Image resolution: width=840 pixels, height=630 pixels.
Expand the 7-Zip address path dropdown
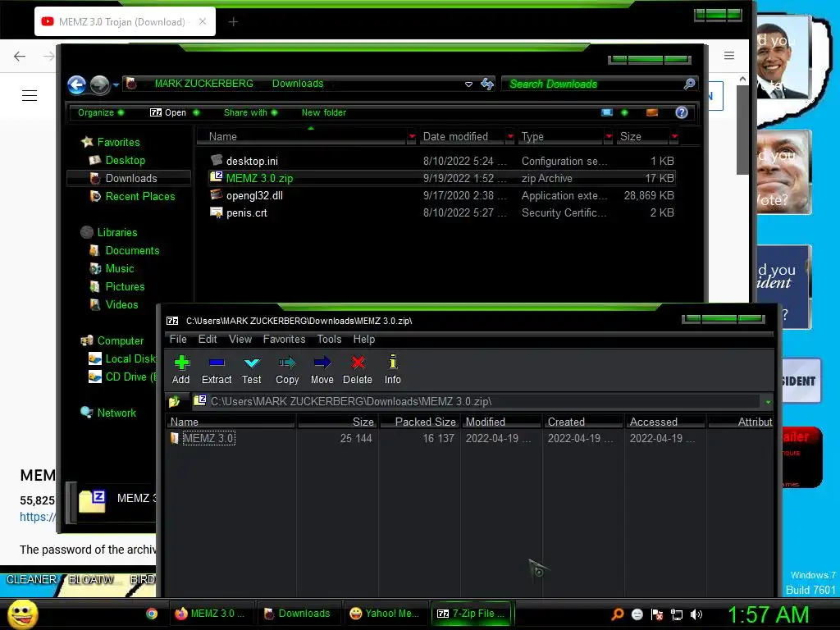768,402
